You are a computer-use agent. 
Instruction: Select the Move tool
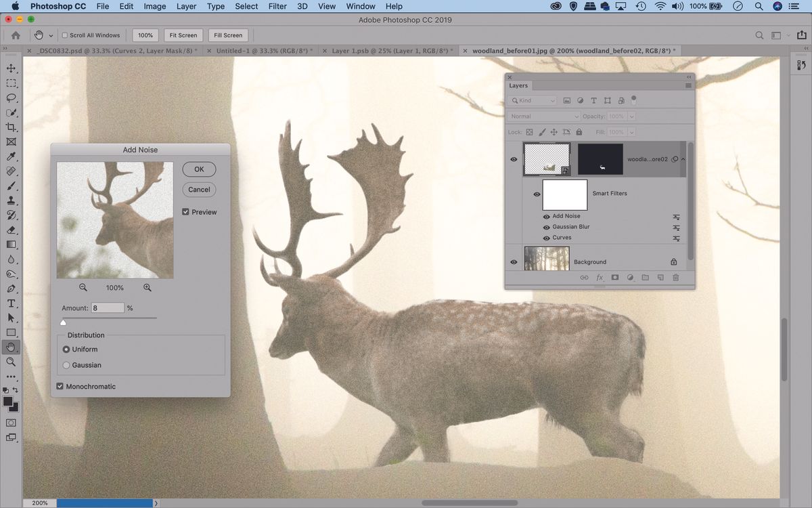click(10, 68)
